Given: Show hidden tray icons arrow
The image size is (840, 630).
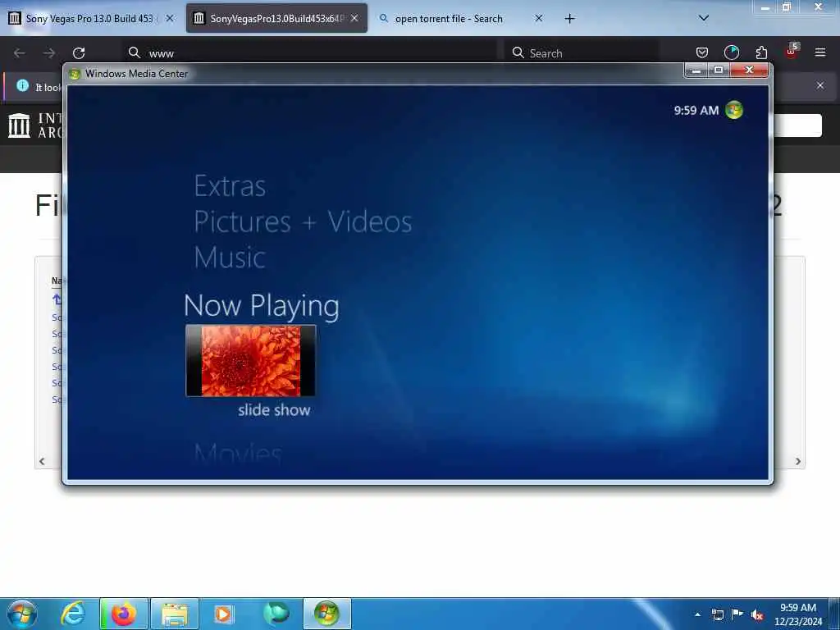Looking at the screenshot, I should tap(697, 614).
